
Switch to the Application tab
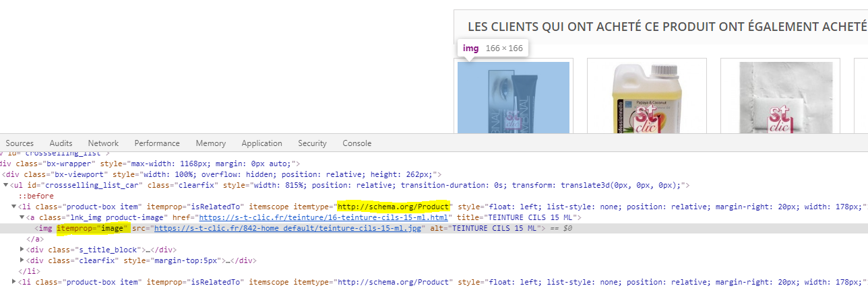coord(261,143)
